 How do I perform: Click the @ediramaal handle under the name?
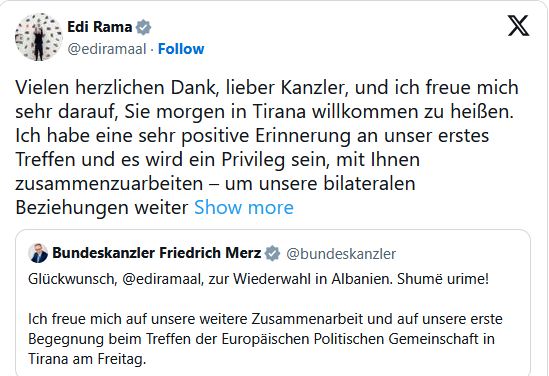[107, 49]
